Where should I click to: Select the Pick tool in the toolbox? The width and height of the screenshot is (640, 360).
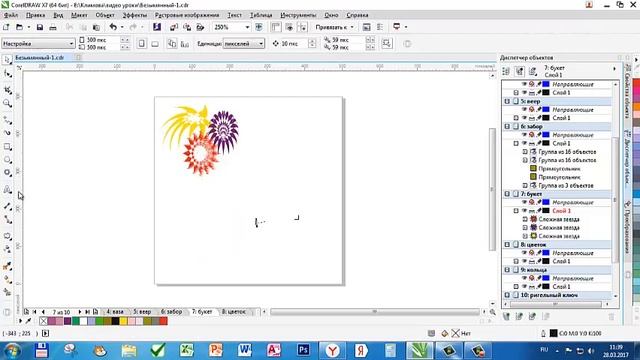[x=7, y=60]
